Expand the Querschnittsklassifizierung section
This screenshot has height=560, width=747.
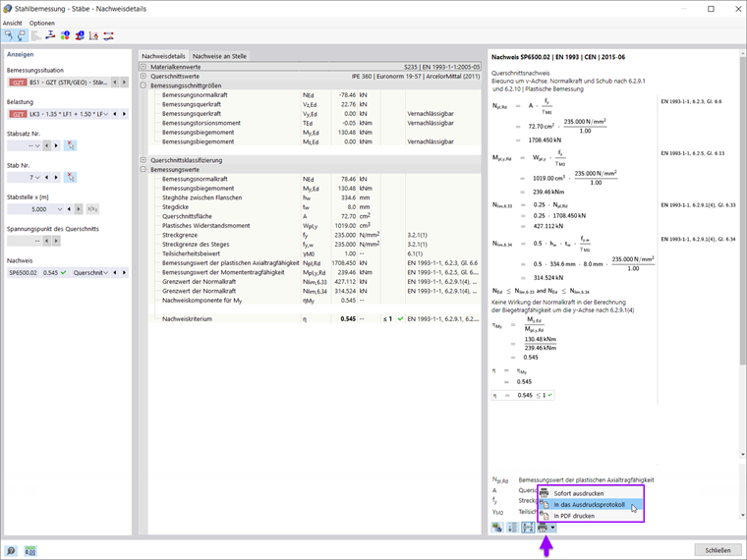(x=143, y=160)
